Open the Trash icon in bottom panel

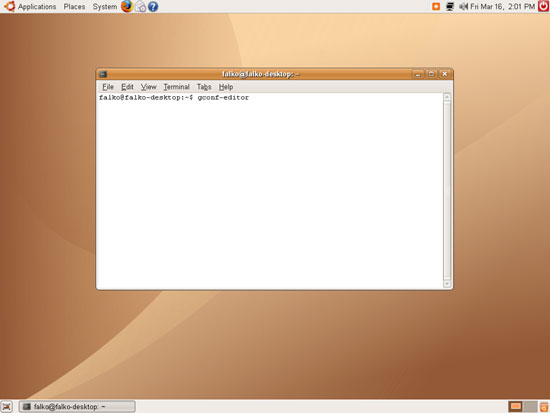pos(544,407)
